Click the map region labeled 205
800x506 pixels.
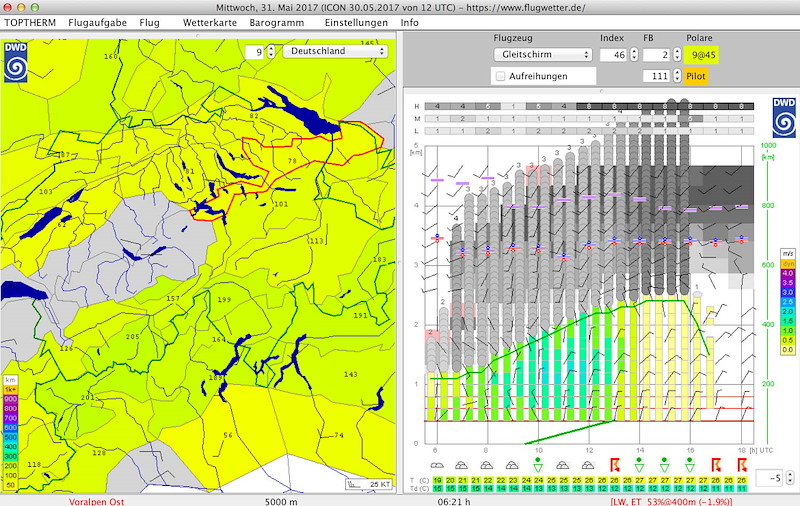click(x=133, y=336)
